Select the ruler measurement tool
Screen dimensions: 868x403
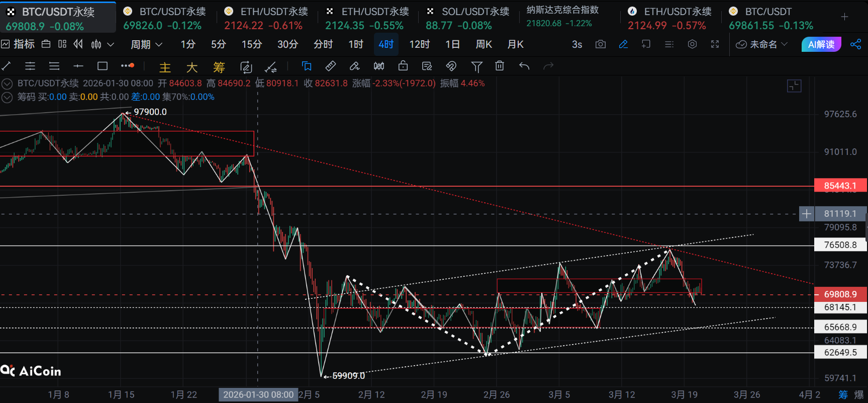(330, 66)
